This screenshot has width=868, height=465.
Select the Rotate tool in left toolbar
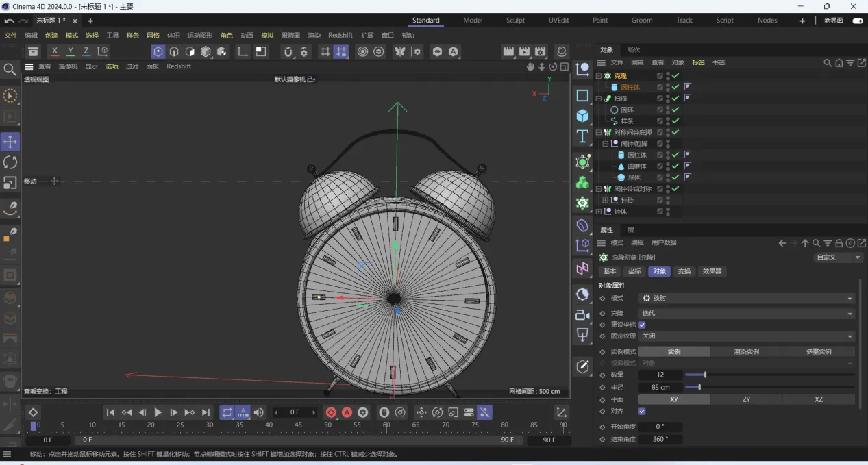[10, 162]
